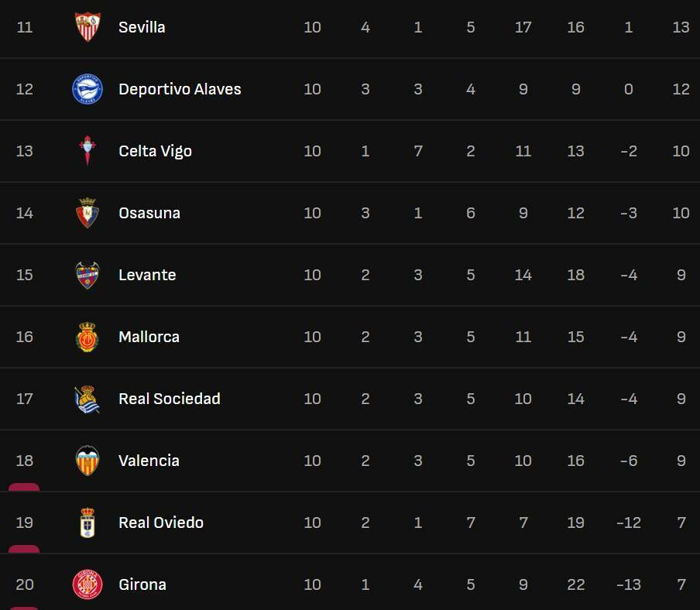
Task: Click the Real Oviedo team name
Action: (x=161, y=523)
